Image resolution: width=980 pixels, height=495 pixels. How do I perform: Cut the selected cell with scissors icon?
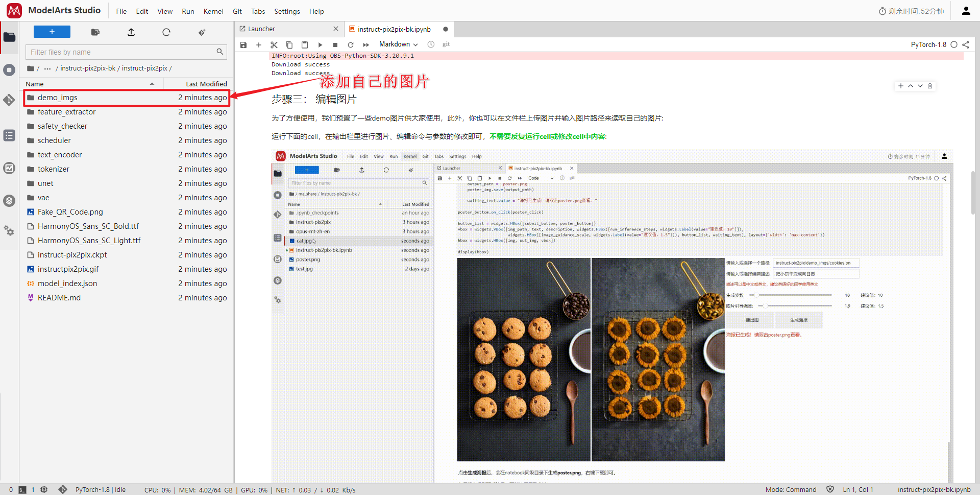[x=274, y=45]
